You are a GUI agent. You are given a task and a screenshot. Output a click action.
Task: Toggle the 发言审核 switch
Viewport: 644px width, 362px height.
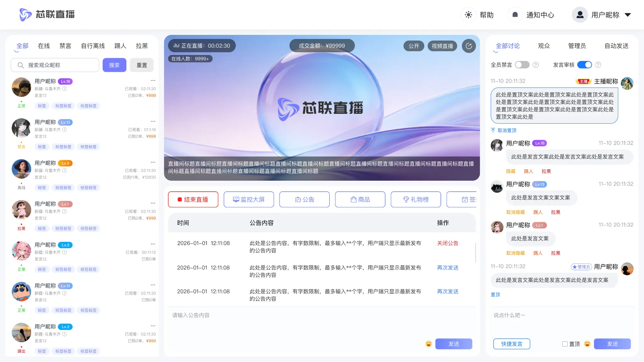(x=585, y=65)
